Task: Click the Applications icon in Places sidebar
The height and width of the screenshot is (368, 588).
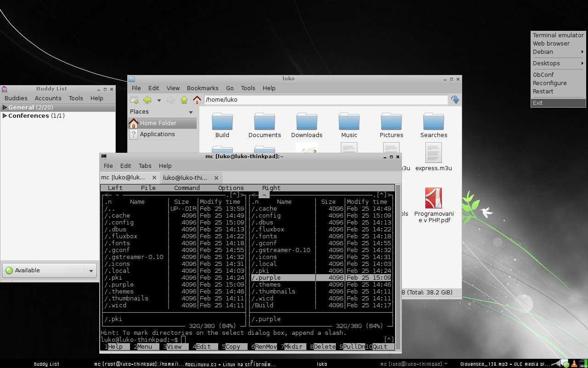Action: click(134, 134)
